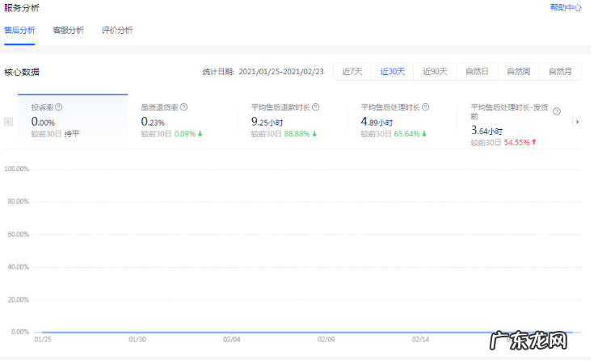Click help icon next to 平均售后退款时长

click(316, 107)
